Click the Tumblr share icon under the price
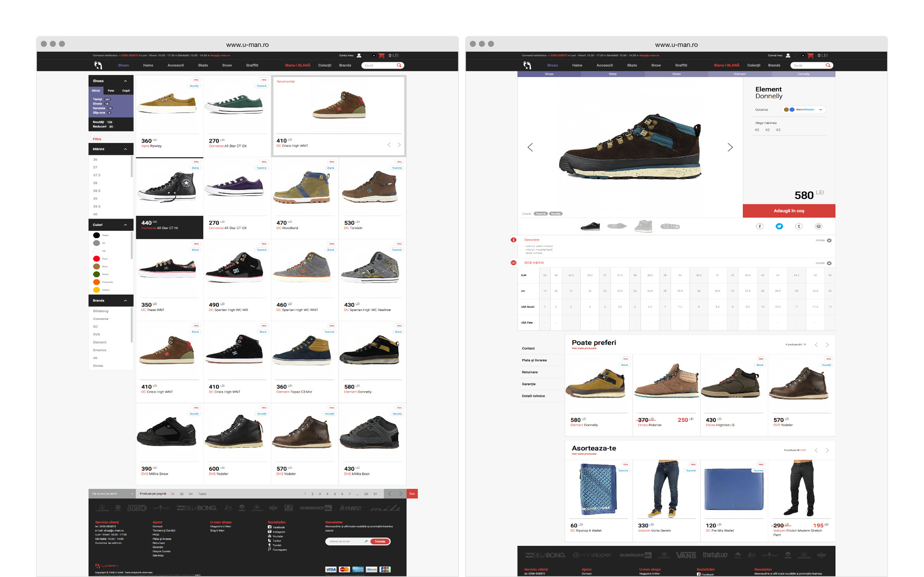 [799, 226]
